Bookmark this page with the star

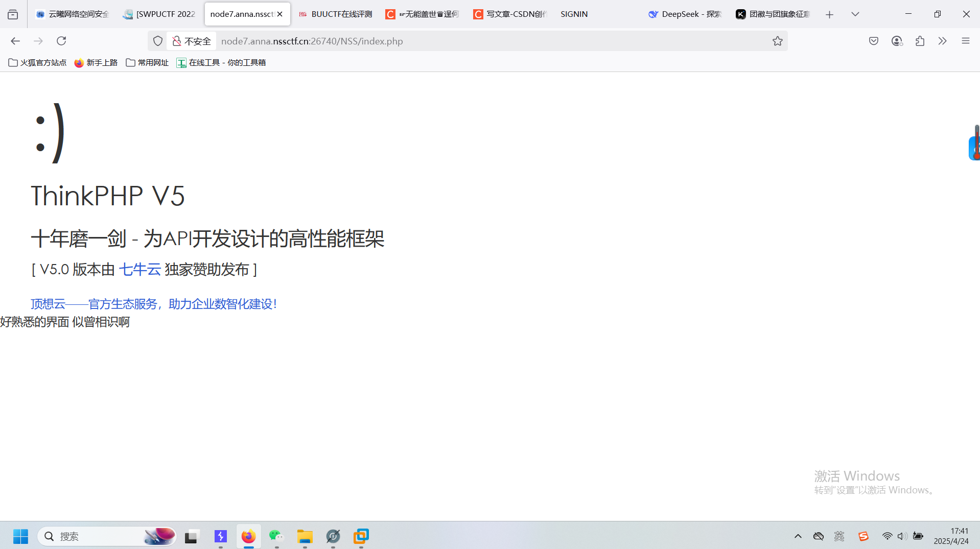pos(777,41)
